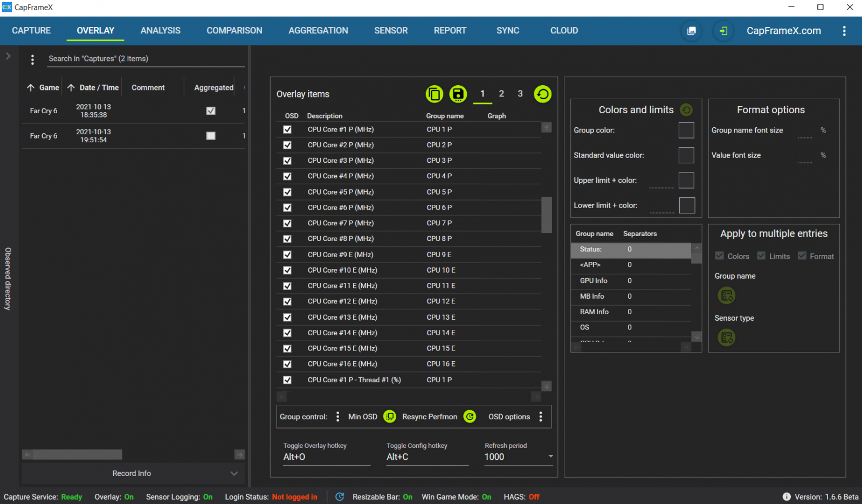This screenshot has height=504, width=862.
Task: Toggle OSD checkbox for CPU Core #9 E
Action: (x=287, y=254)
